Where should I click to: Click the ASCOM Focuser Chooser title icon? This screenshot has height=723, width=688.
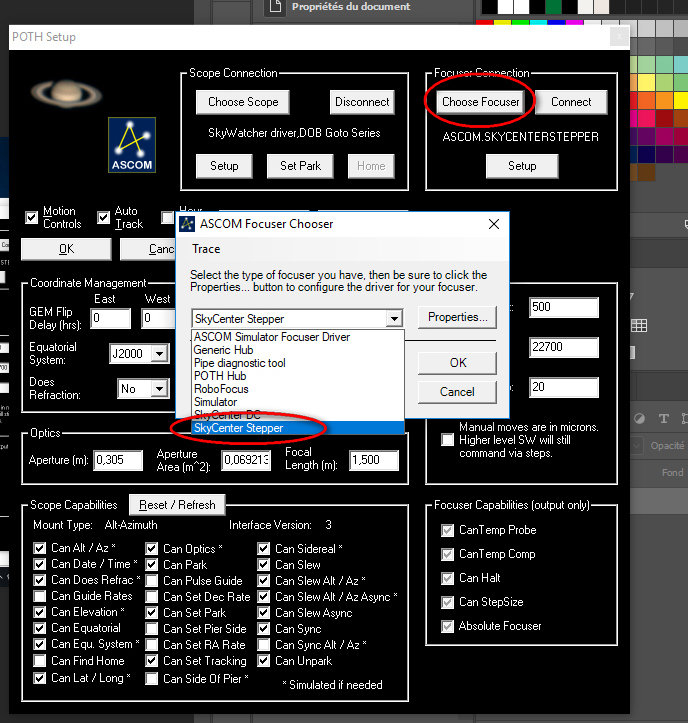pyautogui.click(x=187, y=224)
